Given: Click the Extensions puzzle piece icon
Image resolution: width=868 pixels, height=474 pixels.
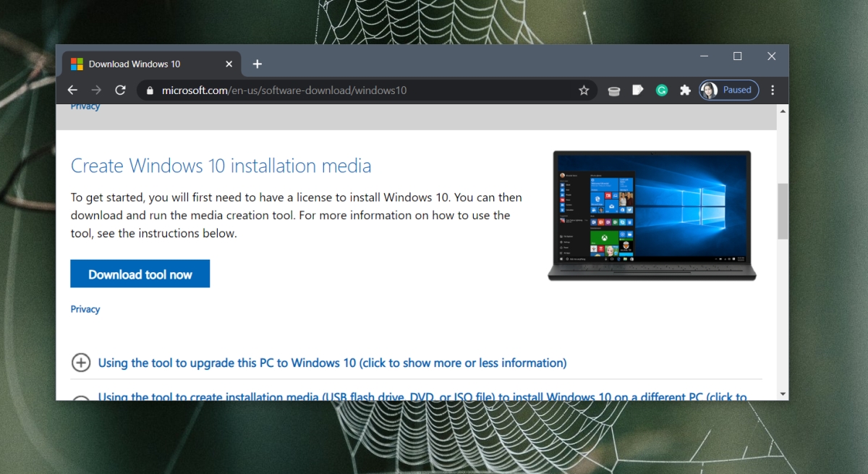Looking at the screenshot, I should (x=685, y=90).
